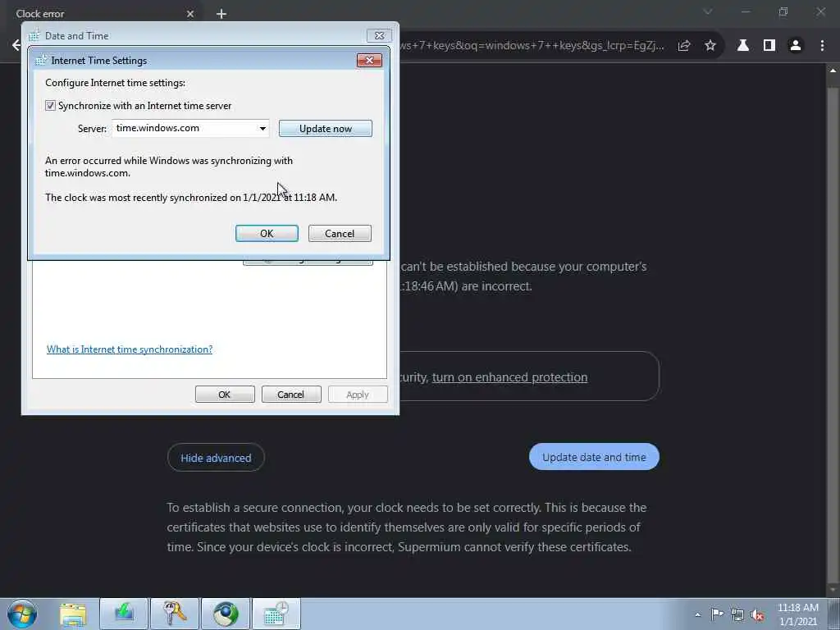Open the browser three-dot menu
This screenshot has height=630, width=840.
click(x=822, y=46)
